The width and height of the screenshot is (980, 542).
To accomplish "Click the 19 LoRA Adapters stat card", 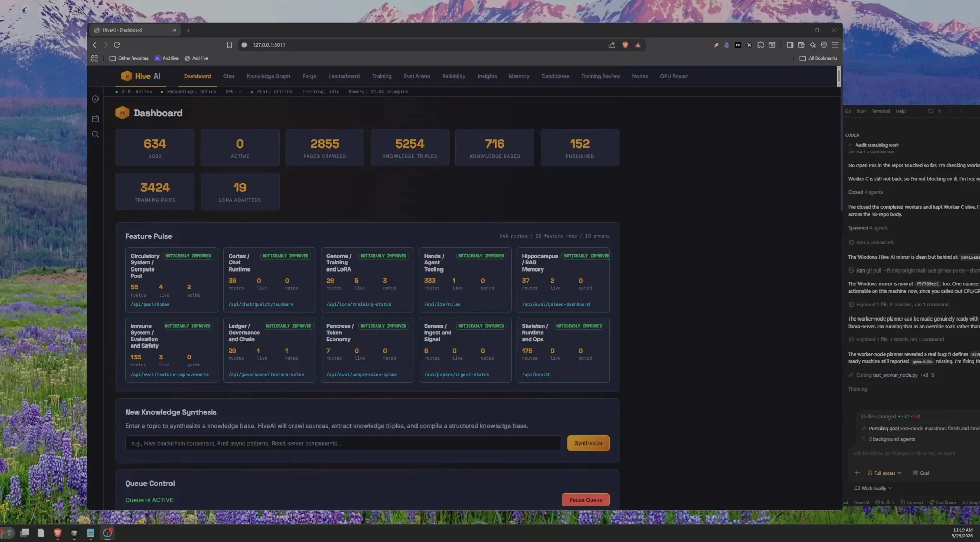I will click(239, 191).
